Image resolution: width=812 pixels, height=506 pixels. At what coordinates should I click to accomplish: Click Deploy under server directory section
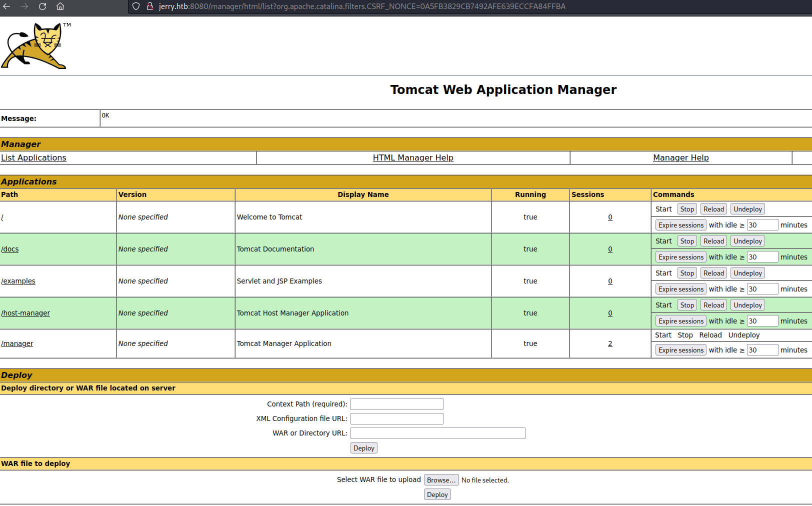click(x=364, y=448)
